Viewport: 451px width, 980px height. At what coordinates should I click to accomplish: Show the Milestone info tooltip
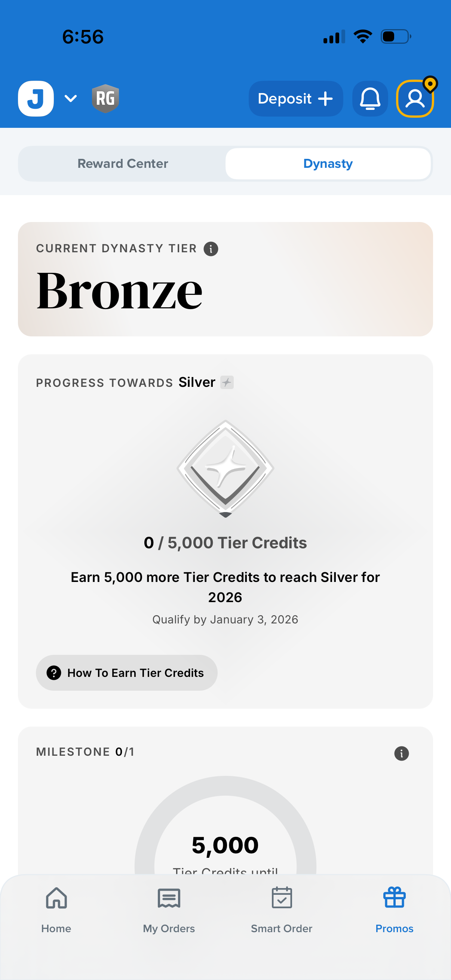click(401, 753)
